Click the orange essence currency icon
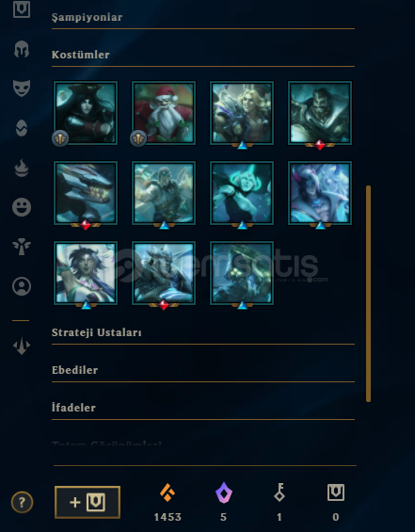Image resolution: width=415 pixels, height=532 pixels. tap(168, 492)
